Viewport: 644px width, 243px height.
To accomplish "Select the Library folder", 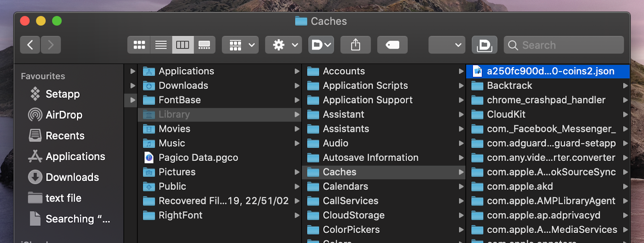I will [220, 115].
